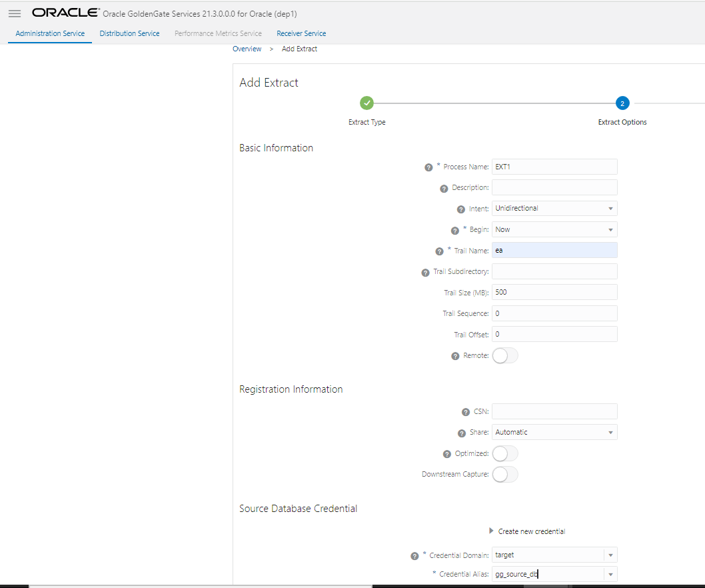Click the Add Extract page title
Image resolution: width=705 pixels, height=588 pixels.
click(269, 83)
